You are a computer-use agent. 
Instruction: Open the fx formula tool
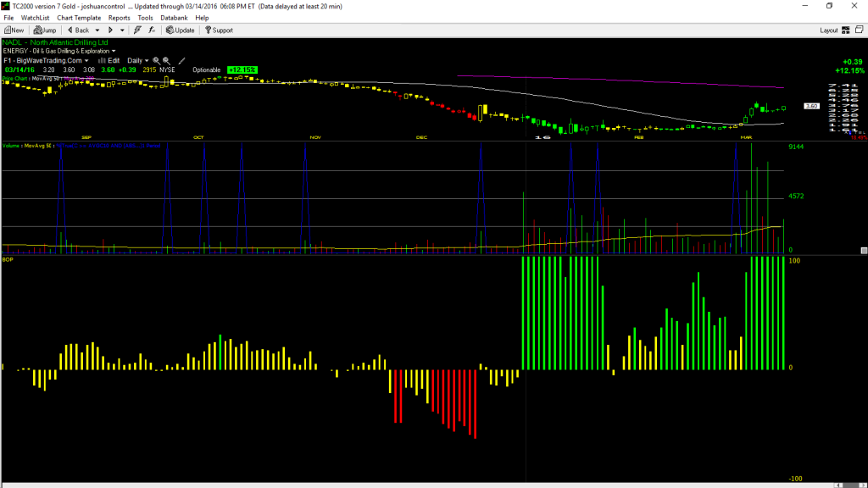[x=152, y=30]
